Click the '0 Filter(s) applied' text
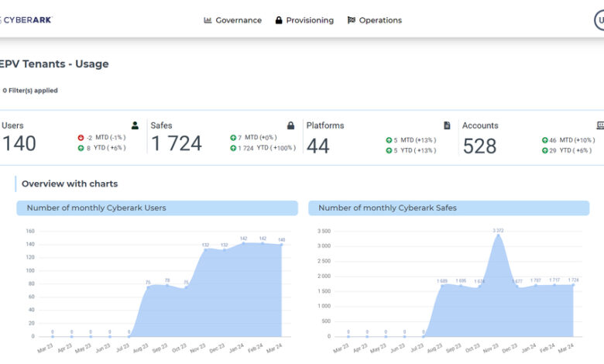 point(29,91)
